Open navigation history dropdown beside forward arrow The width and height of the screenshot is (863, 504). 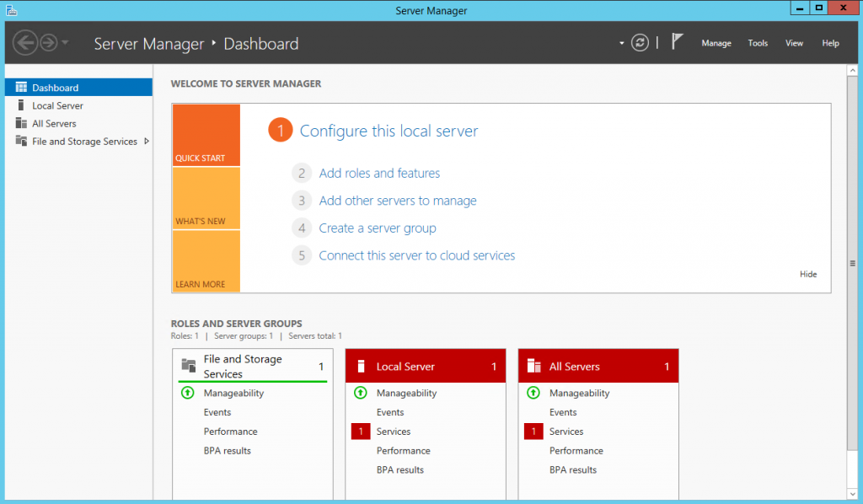click(65, 42)
